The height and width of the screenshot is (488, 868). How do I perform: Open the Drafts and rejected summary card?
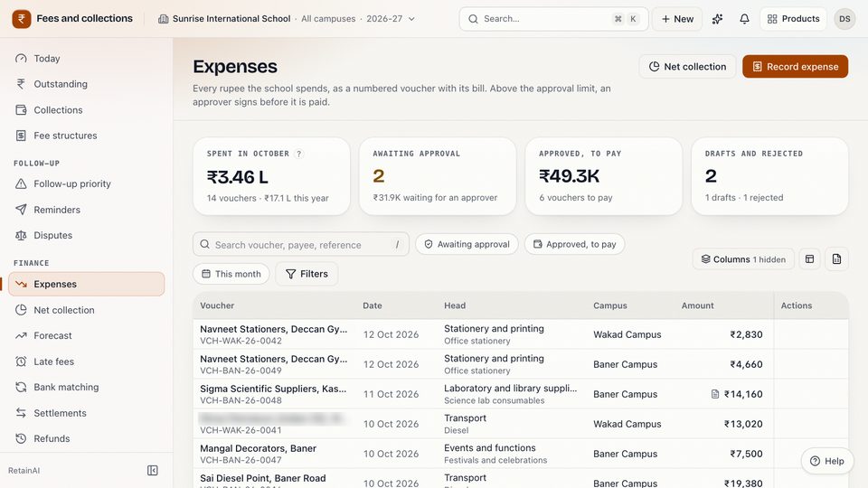pyautogui.click(x=769, y=176)
